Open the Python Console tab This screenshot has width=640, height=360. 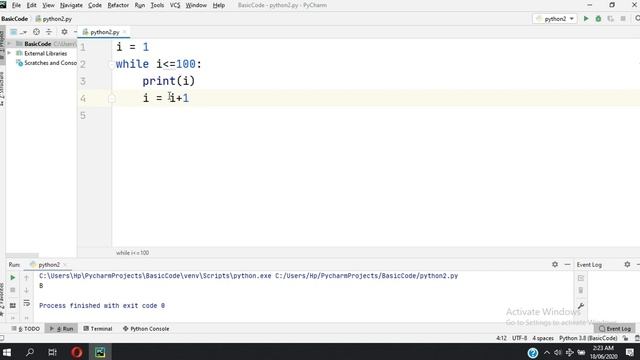(146, 329)
